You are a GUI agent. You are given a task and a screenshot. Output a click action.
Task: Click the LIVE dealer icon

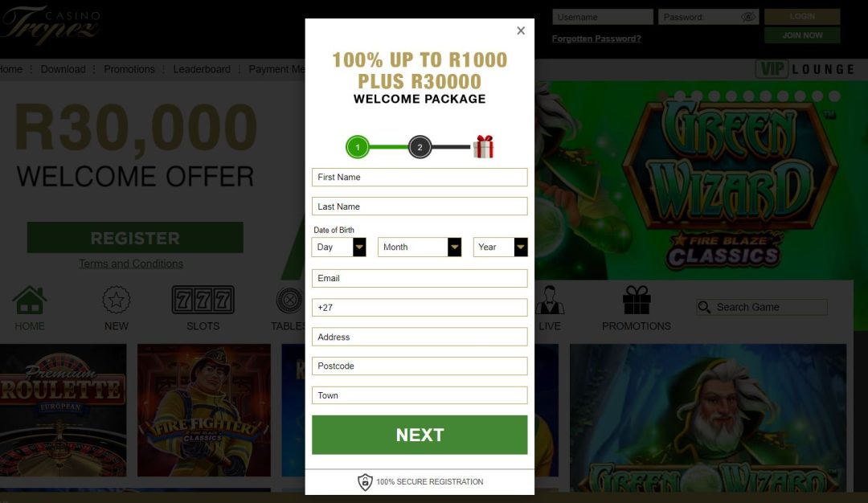(x=550, y=300)
